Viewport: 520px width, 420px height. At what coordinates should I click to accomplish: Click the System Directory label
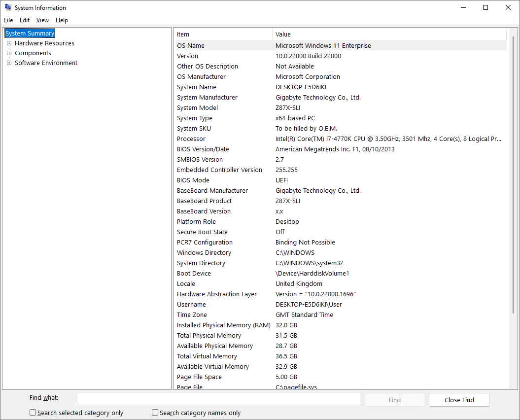[201, 263]
